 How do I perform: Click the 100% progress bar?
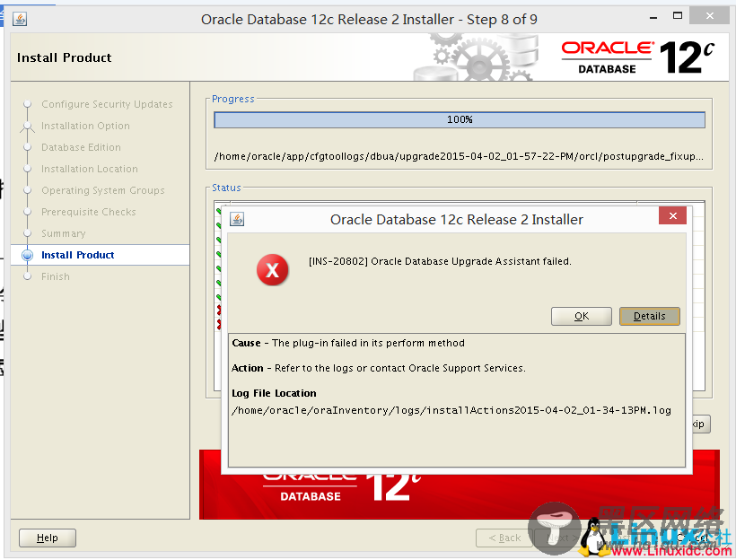pyautogui.click(x=459, y=119)
